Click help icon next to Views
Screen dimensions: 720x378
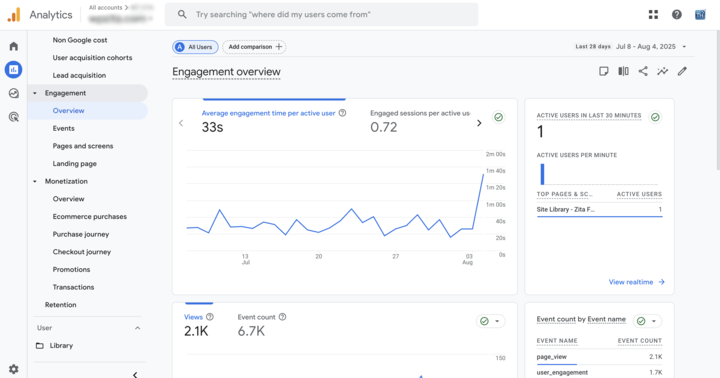tap(210, 317)
